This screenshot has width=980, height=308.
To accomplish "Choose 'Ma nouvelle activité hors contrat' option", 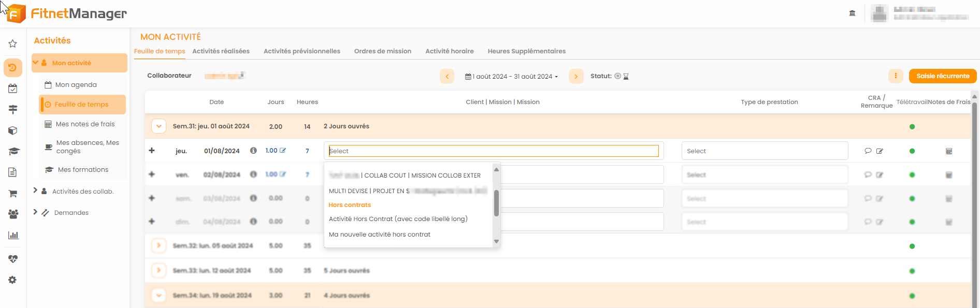I will 379,234.
